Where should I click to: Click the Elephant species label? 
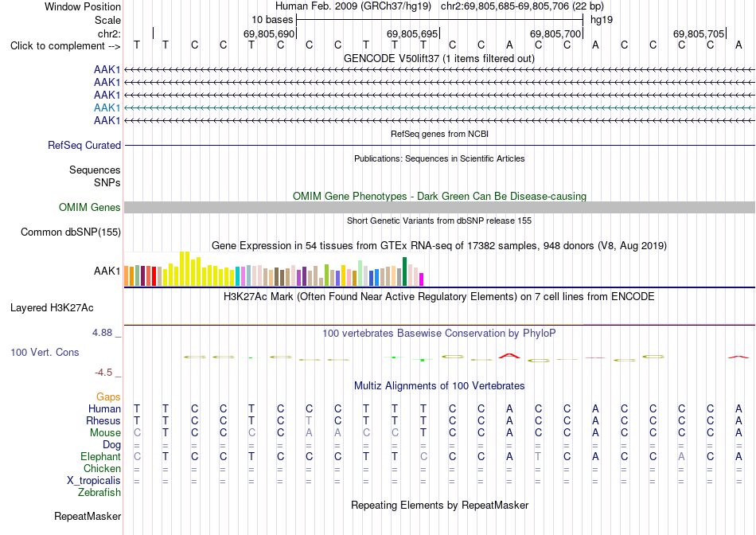[x=100, y=456]
